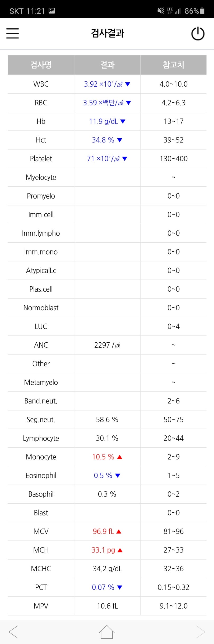
Task: Tap the PCT reference range 0.15~0.32
Action: tap(174, 587)
